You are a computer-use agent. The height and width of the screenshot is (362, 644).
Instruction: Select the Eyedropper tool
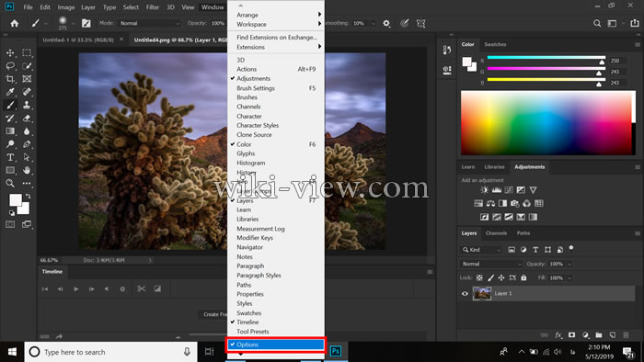pyautogui.click(x=10, y=92)
